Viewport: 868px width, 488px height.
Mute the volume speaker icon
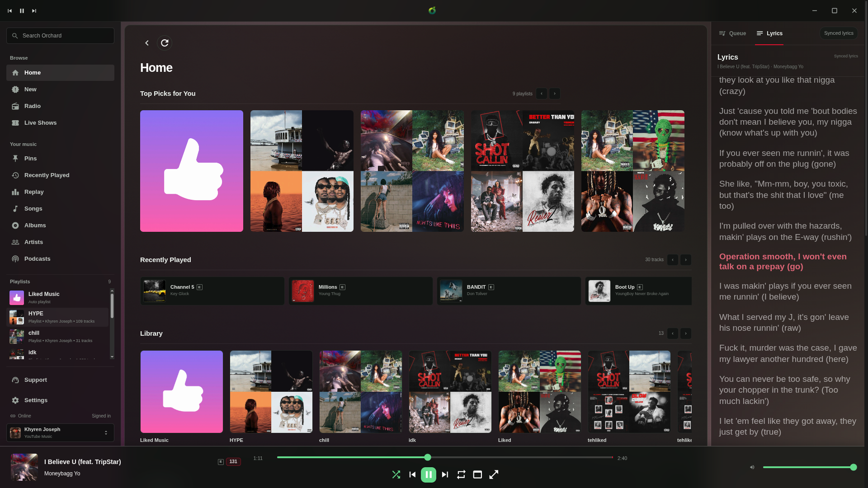tap(752, 467)
